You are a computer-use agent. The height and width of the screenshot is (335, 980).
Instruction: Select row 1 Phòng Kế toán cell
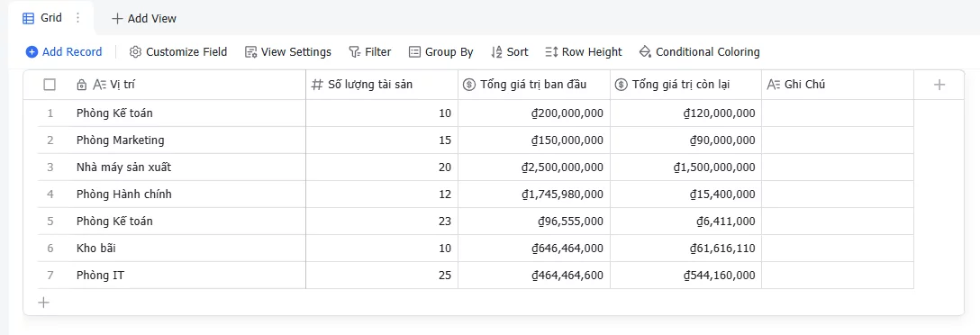[x=186, y=113]
